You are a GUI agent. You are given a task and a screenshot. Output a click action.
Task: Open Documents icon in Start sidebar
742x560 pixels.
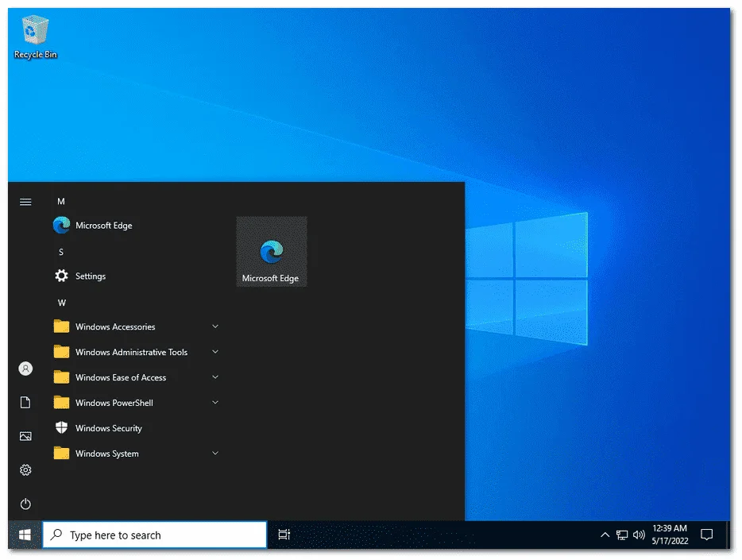25,403
